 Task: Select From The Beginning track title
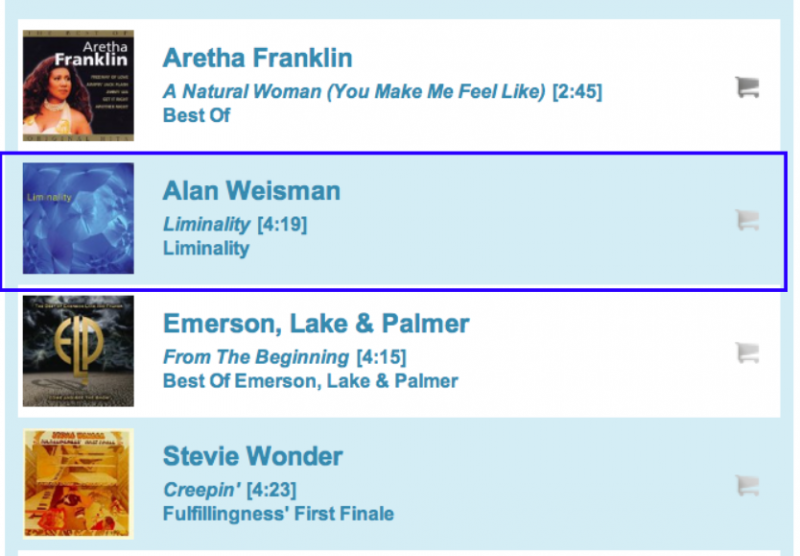coord(256,357)
